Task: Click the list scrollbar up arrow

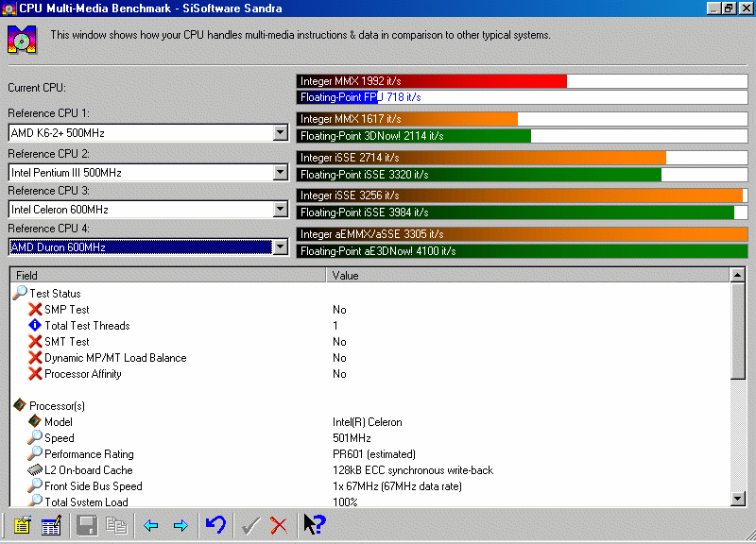Action: tap(738, 275)
